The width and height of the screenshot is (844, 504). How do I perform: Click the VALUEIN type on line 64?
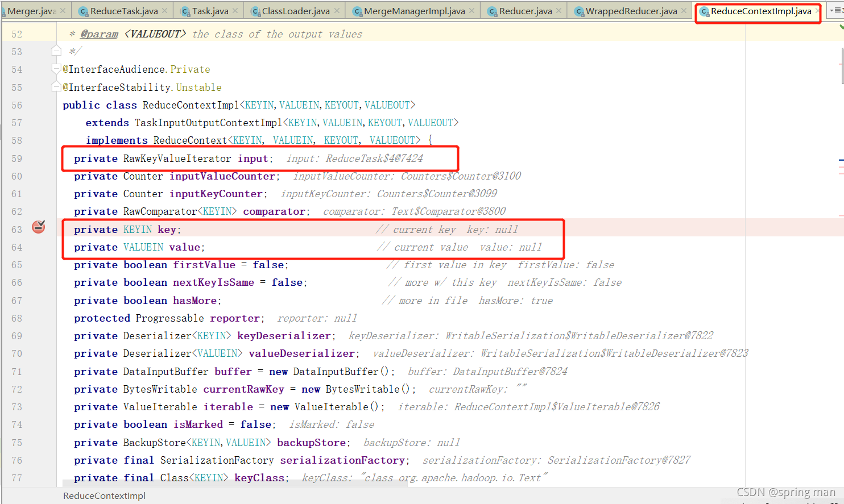pyautogui.click(x=143, y=247)
